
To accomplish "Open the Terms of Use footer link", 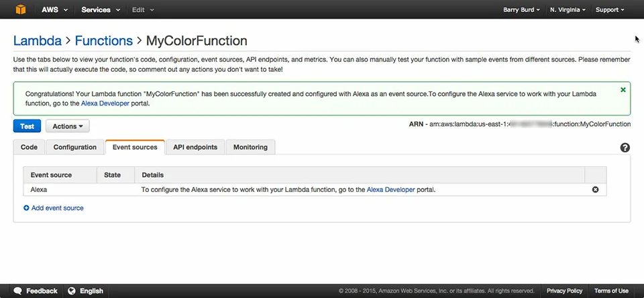I will (x=611, y=291).
